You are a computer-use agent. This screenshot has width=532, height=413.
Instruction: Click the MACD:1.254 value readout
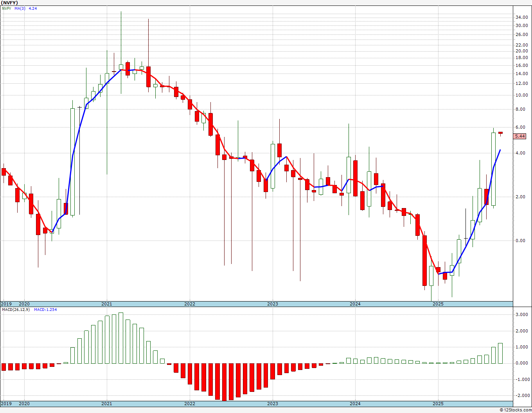tap(45, 309)
